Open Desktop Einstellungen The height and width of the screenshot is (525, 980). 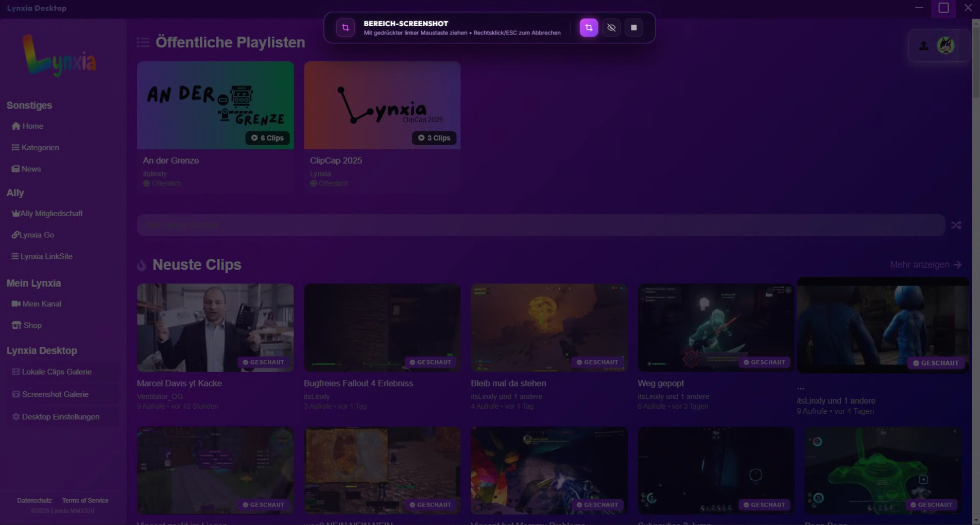(x=63, y=417)
